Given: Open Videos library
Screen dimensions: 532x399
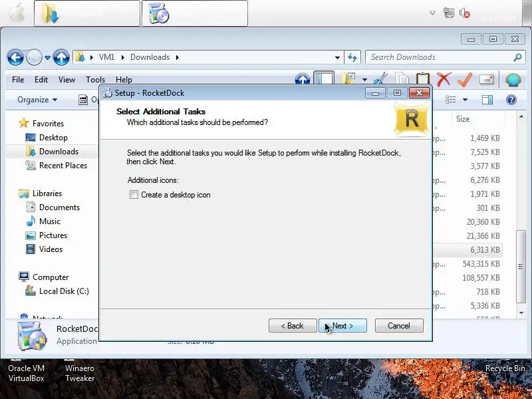Looking at the screenshot, I should [x=51, y=249].
